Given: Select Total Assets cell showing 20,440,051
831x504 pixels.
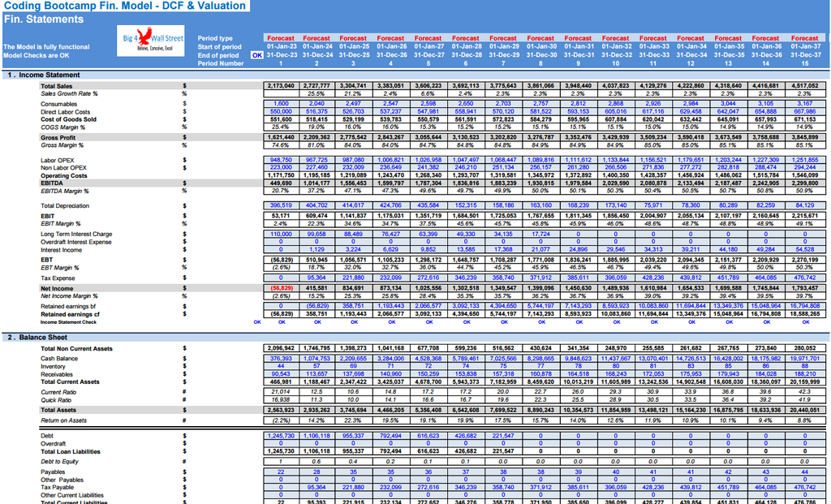Looking at the screenshot, I should (804, 410).
